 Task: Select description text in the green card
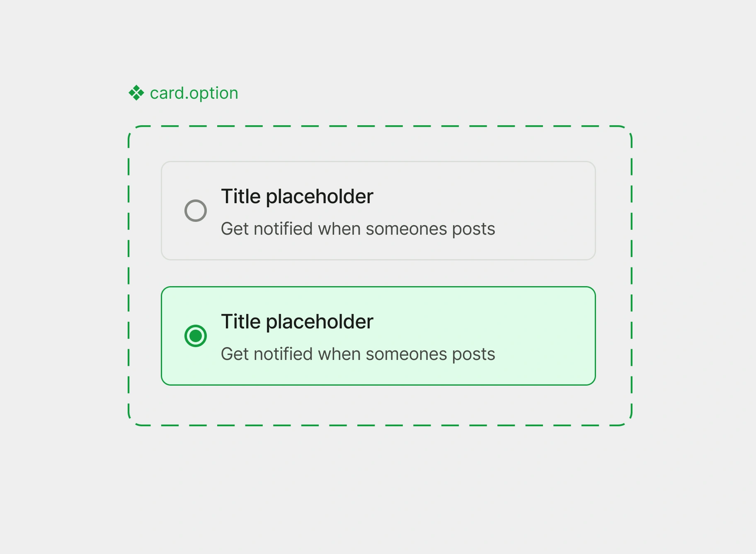click(358, 354)
